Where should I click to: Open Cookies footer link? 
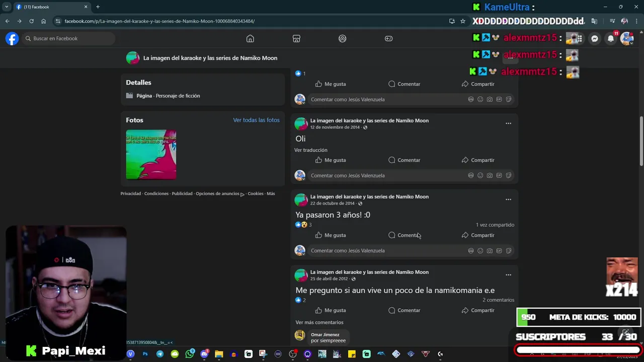click(256, 194)
